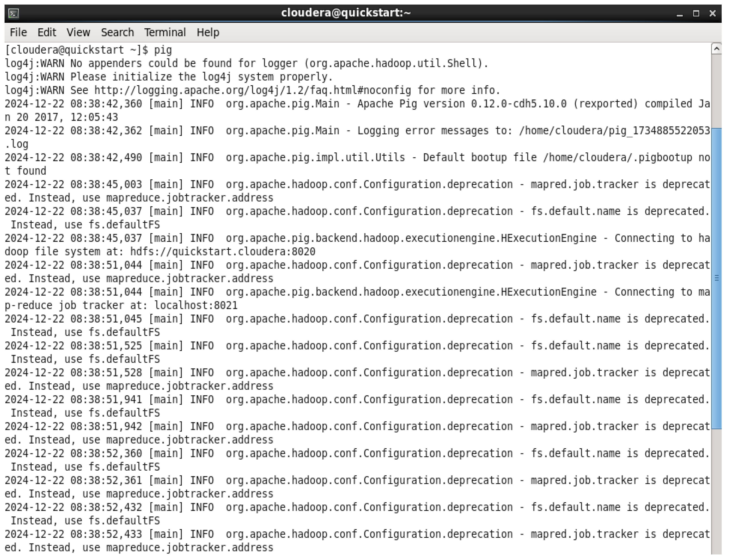Click the cloudera@quickstart title bar text
Viewport: 729px width, 560px height.
(347, 12)
